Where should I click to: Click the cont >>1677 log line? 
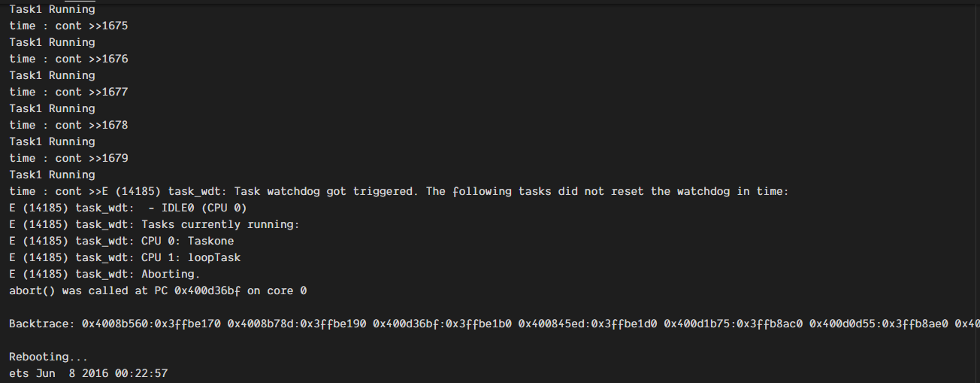click(x=68, y=92)
